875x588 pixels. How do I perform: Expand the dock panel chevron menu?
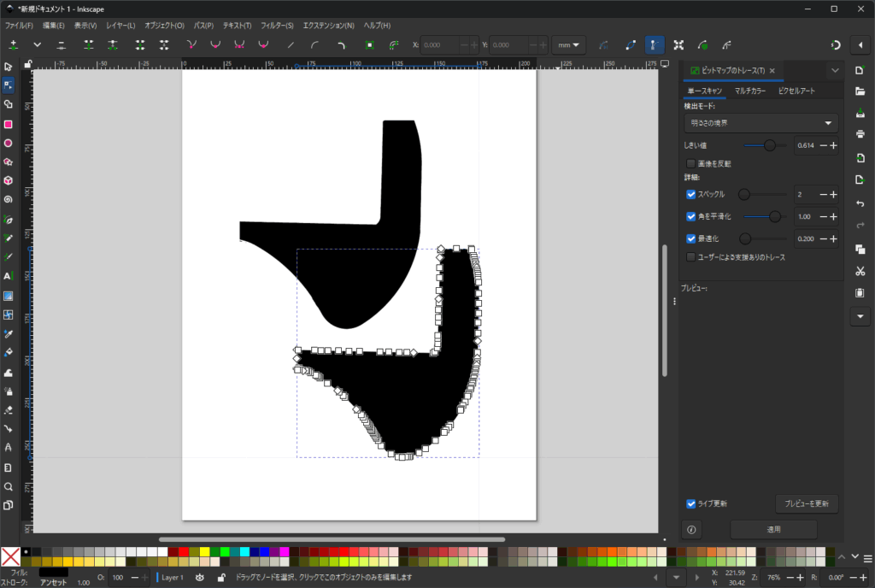[835, 70]
